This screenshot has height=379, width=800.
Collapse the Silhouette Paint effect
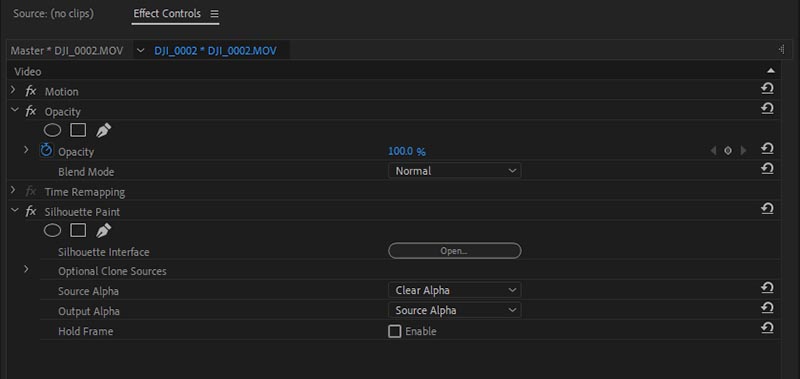pyautogui.click(x=14, y=210)
